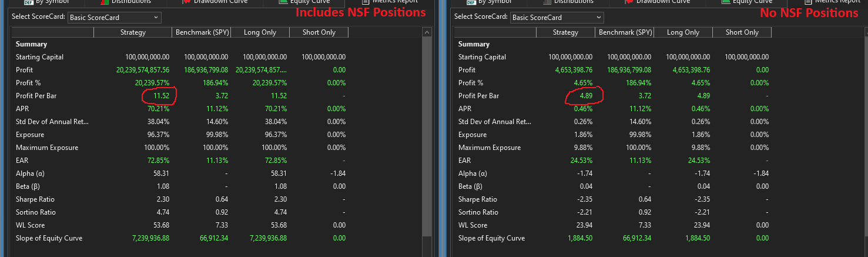
Task: Select Strategy Beta value 0.04
Action: point(585,186)
